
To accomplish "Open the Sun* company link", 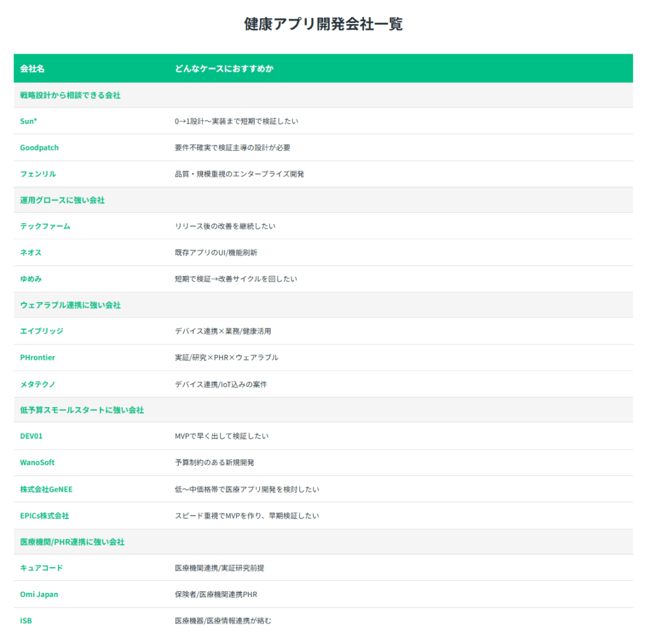I will [x=29, y=121].
